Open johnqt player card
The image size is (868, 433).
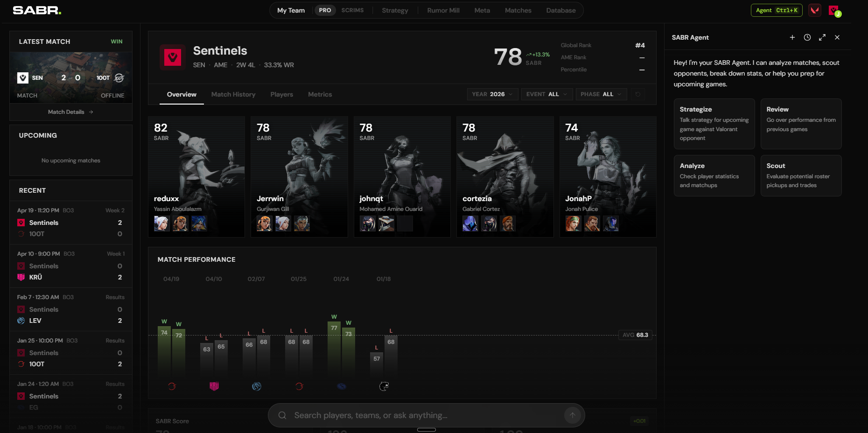click(402, 177)
